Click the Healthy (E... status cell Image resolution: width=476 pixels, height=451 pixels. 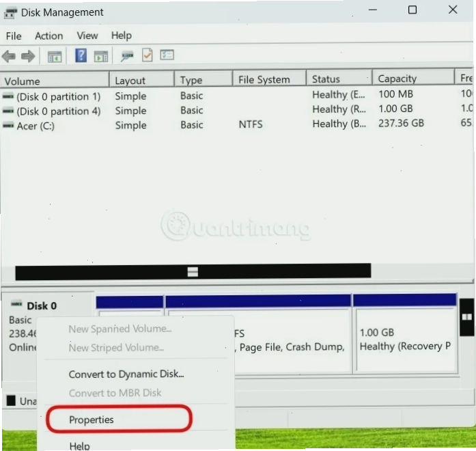click(339, 95)
